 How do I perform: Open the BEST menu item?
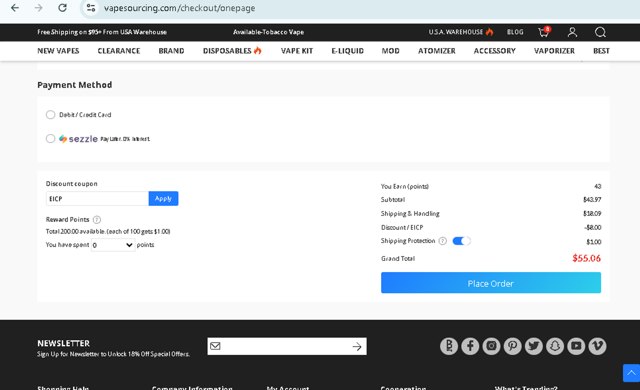[x=601, y=51]
